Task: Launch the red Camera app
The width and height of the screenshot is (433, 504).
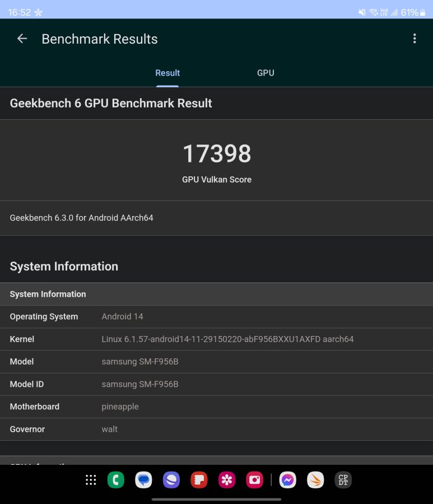Action: [254, 480]
